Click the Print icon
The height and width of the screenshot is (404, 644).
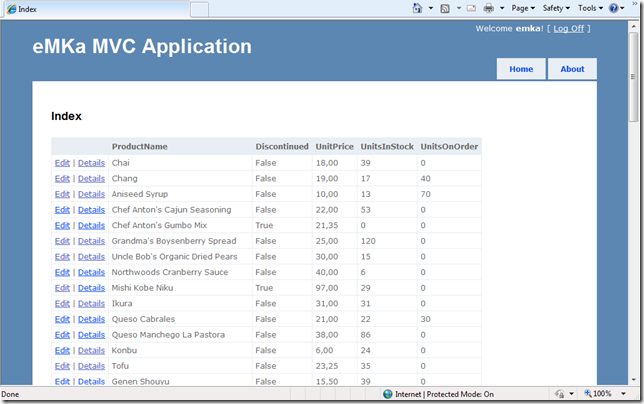point(489,8)
